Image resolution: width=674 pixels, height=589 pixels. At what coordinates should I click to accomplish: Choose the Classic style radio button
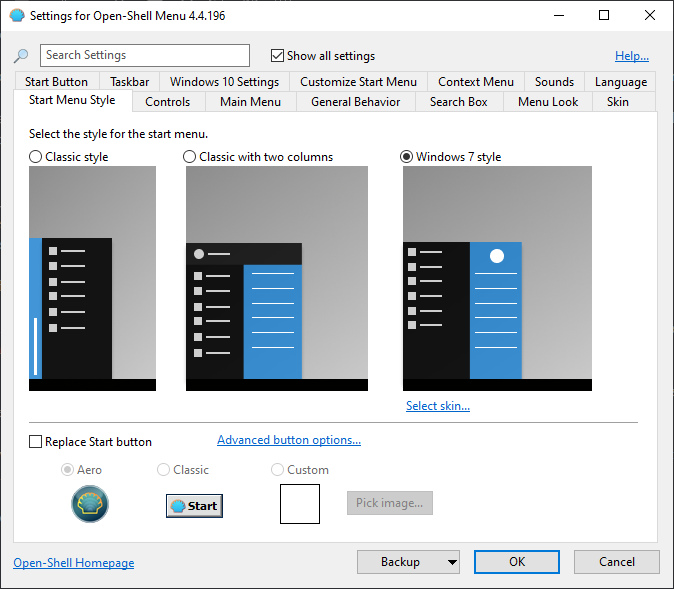pos(35,156)
